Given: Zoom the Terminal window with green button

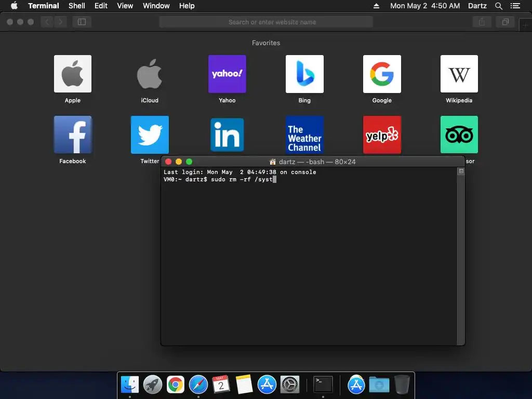Looking at the screenshot, I should coord(189,162).
